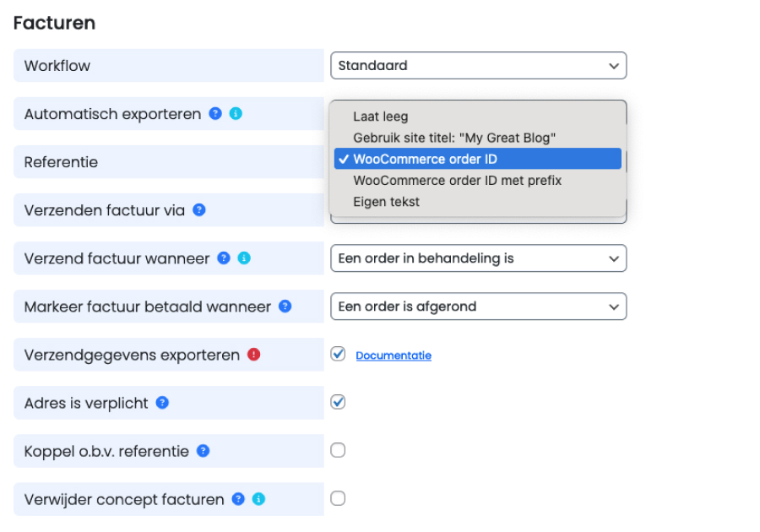Select the Laat leeg option

(x=380, y=117)
